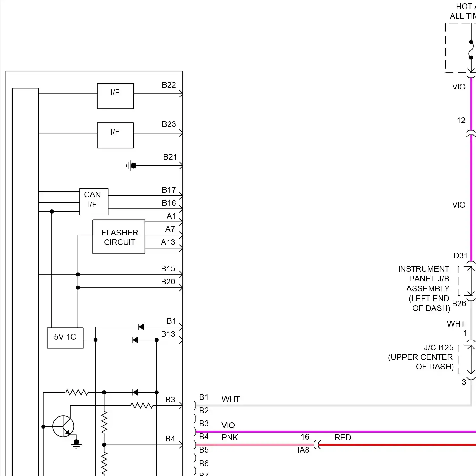This screenshot has width=476, height=476.
Task: Click the pin label B17
Action: pos(169,190)
